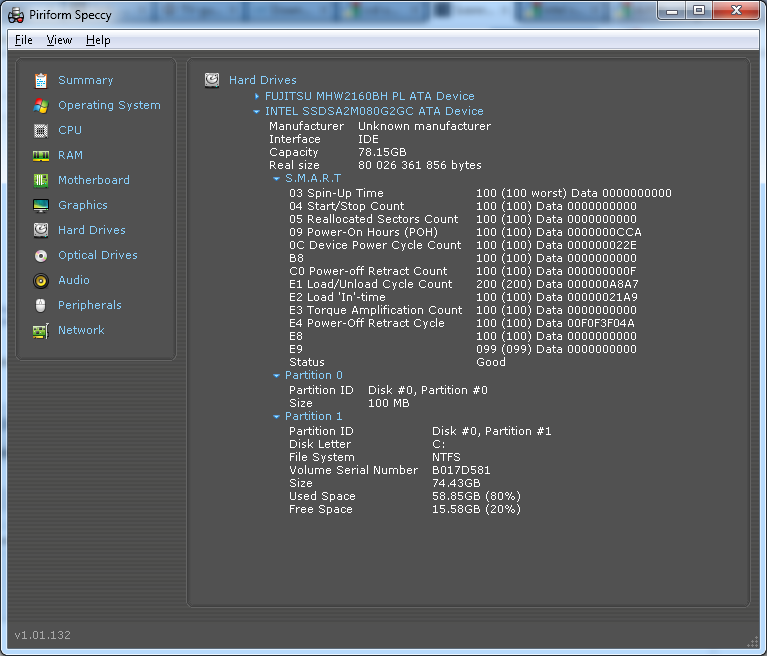The image size is (768, 658).
Task: Click the Hard Drives sidebar disk icon
Action: click(41, 230)
